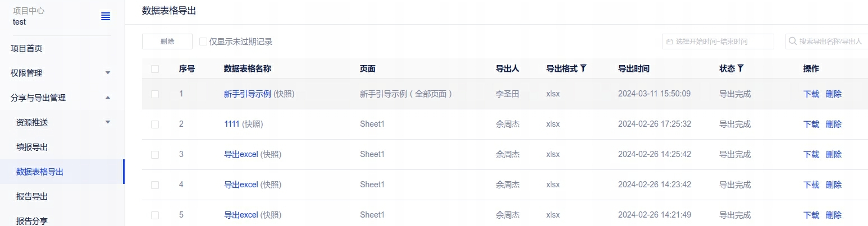Click filter icon beside 状态 column
The height and width of the screenshot is (226, 868).
tap(741, 68)
